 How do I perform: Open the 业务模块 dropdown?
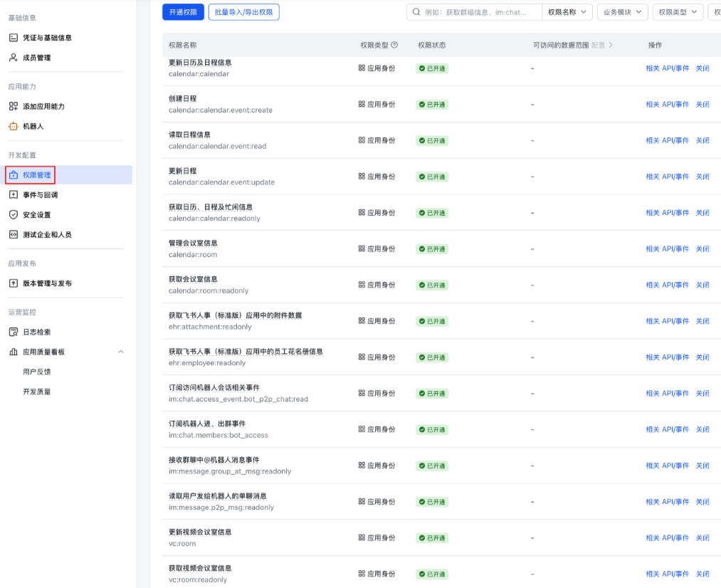tap(621, 12)
